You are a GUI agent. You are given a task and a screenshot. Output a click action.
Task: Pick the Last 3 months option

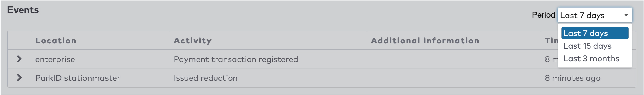tap(591, 58)
